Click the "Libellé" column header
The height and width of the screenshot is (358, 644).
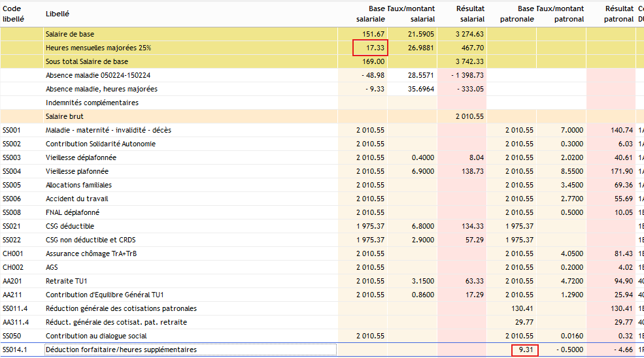click(58, 14)
